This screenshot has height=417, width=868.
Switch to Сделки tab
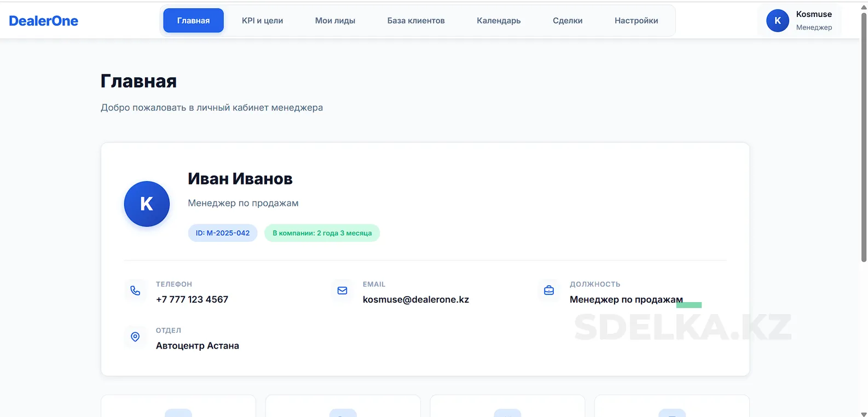point(568,21)
